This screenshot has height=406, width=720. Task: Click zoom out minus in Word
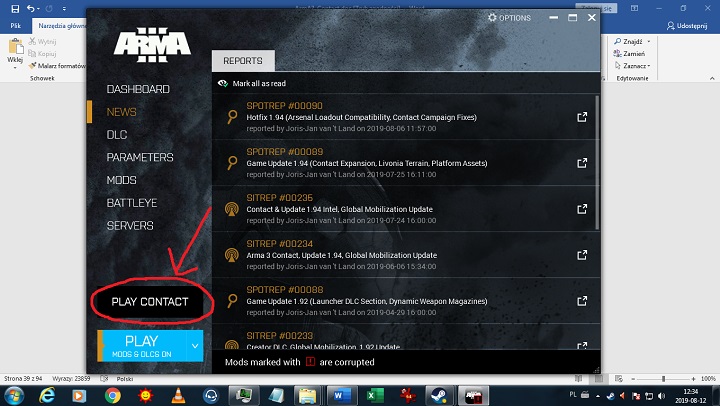(633, 379)
